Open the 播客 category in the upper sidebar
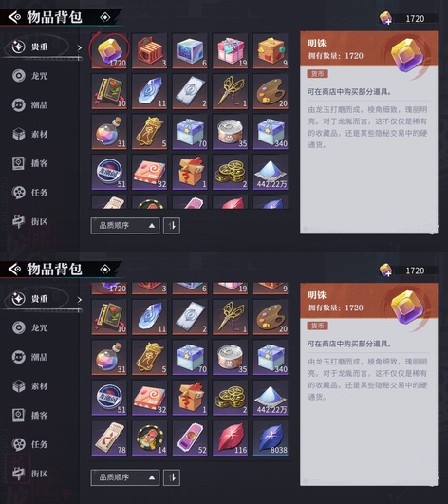 [30, 163]
